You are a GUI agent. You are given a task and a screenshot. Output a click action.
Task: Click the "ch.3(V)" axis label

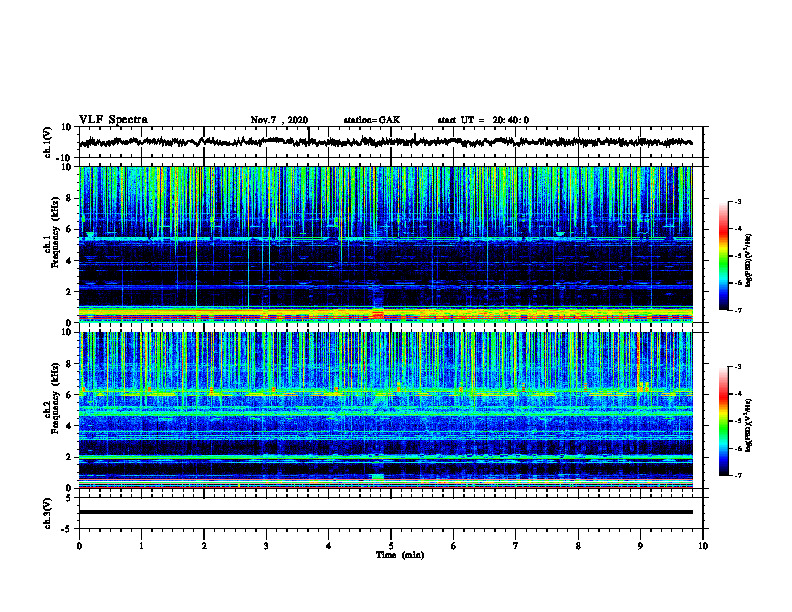pyautogui.click(x=48, y=513)
